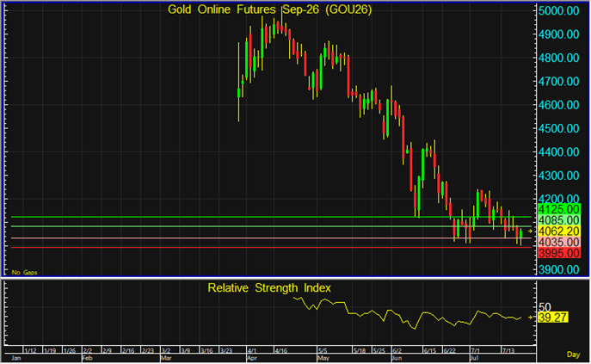
Task: Click the yellow arrow beside RSI value
Action: 530,318
